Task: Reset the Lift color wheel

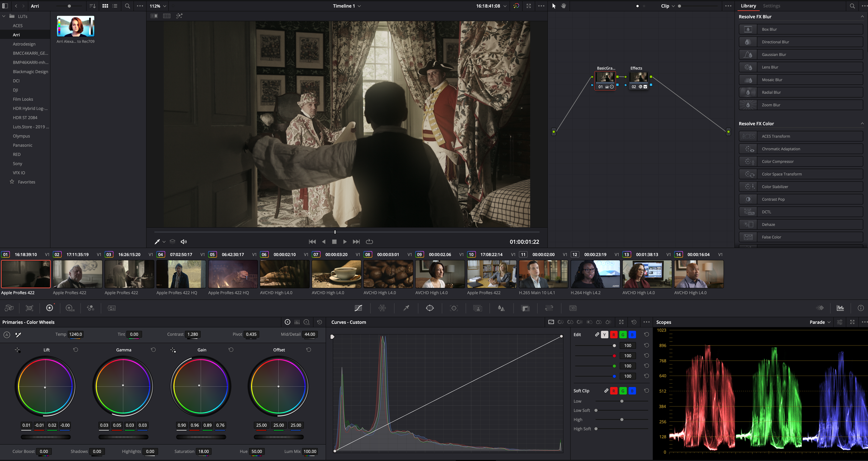Action: [76, 350]
